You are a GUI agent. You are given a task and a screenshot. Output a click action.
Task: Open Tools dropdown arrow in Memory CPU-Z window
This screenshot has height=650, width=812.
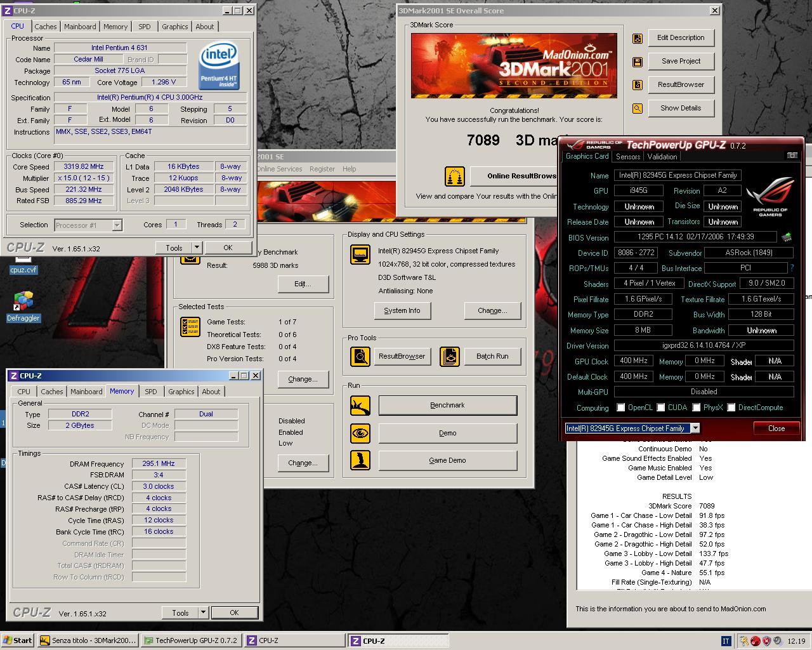[203, 613]
